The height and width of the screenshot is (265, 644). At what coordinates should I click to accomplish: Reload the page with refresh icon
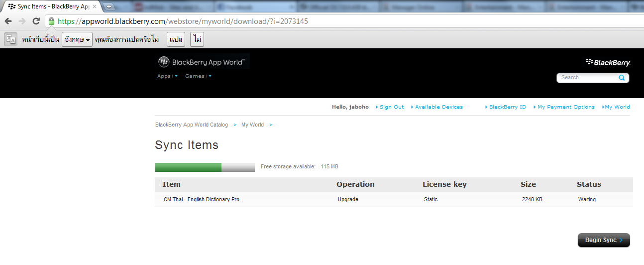[36, 21]
